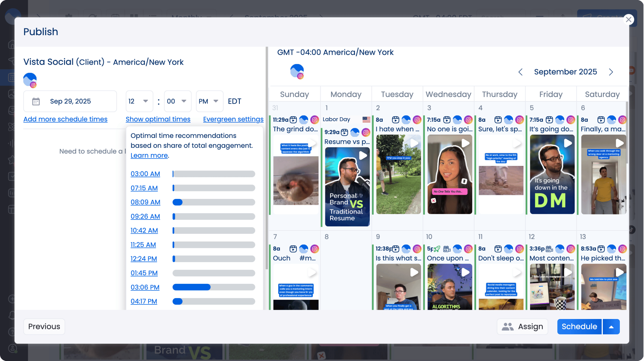Click the Add more schedule times link
The width and height of the screenshot is (644, 361).
[x=65, y=119]
